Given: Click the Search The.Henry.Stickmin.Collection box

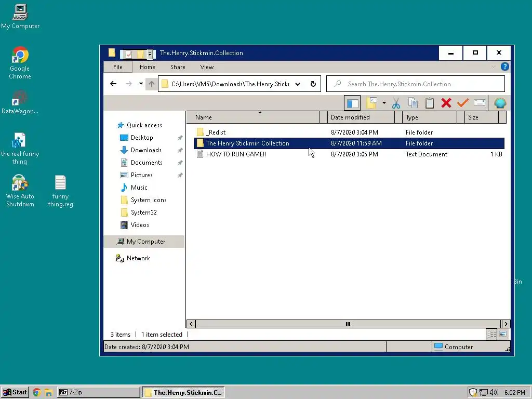Looking at the screenshot, I should tap(416, 84).
